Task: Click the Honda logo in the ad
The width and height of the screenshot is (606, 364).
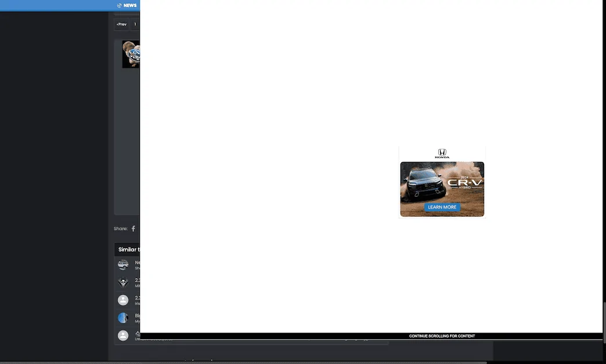Action: [442, 153]
